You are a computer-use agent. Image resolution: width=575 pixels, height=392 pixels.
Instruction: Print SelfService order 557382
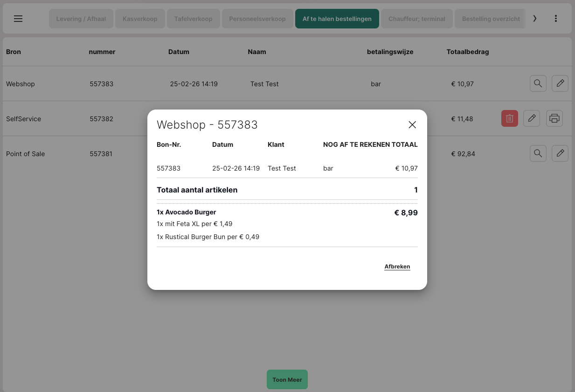[x=554, y=118]
